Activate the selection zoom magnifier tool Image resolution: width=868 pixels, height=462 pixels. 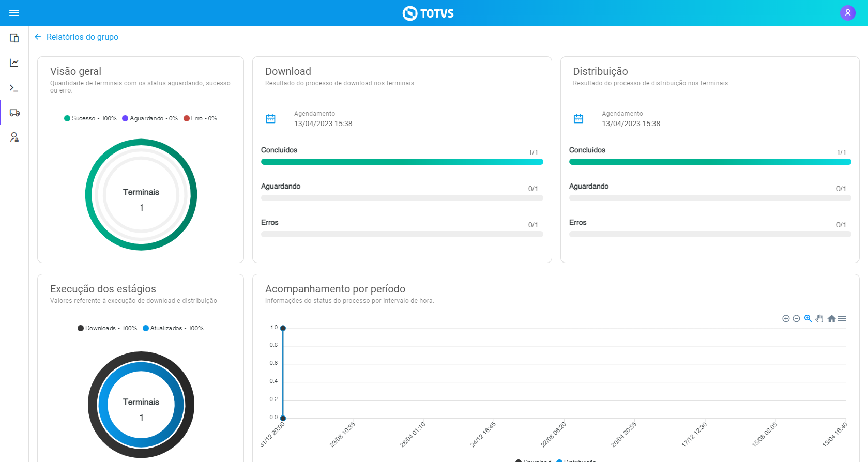[x=808, y=319]
